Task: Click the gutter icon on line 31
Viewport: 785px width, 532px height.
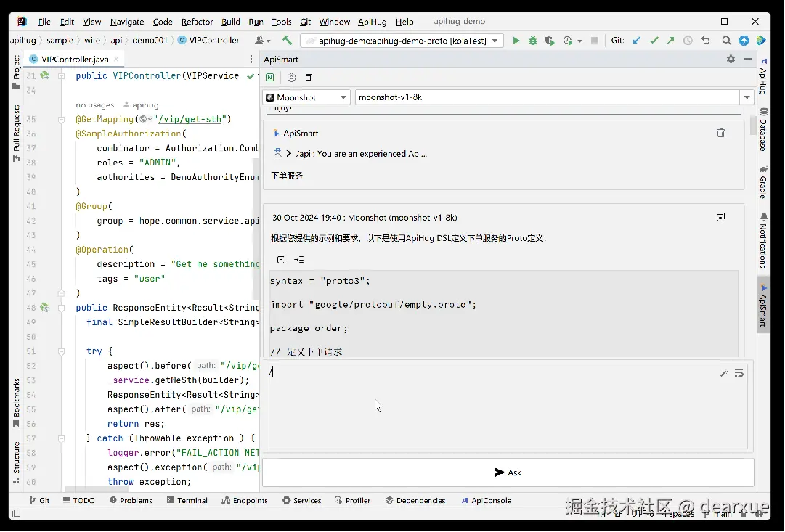Action: pyautogui.click(x=45, y=75)
